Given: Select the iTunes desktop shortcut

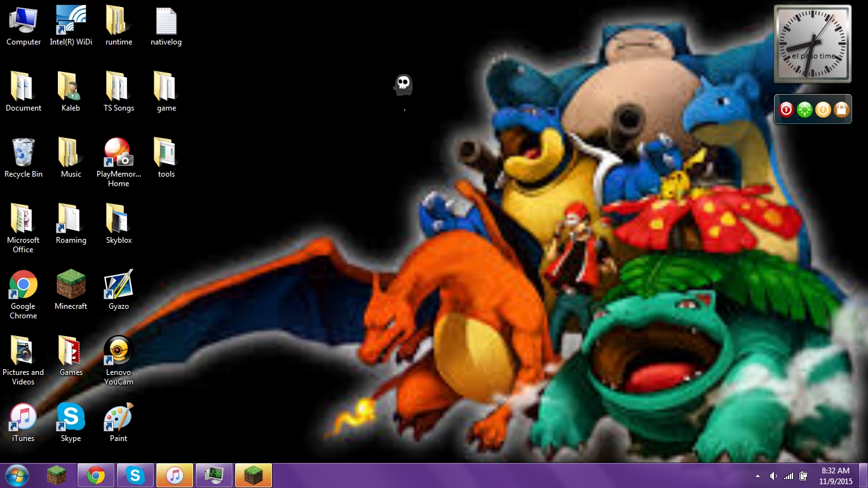Looking at the screenshot, I should (x=24, y=423).
